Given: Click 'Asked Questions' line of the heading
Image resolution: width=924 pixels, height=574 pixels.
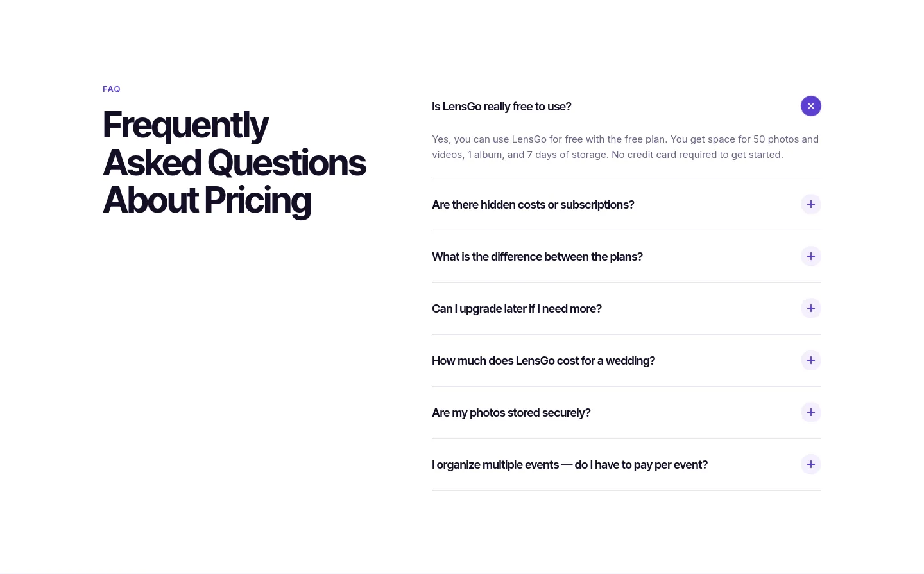Looking at the screenshot, I should (234, 163).
